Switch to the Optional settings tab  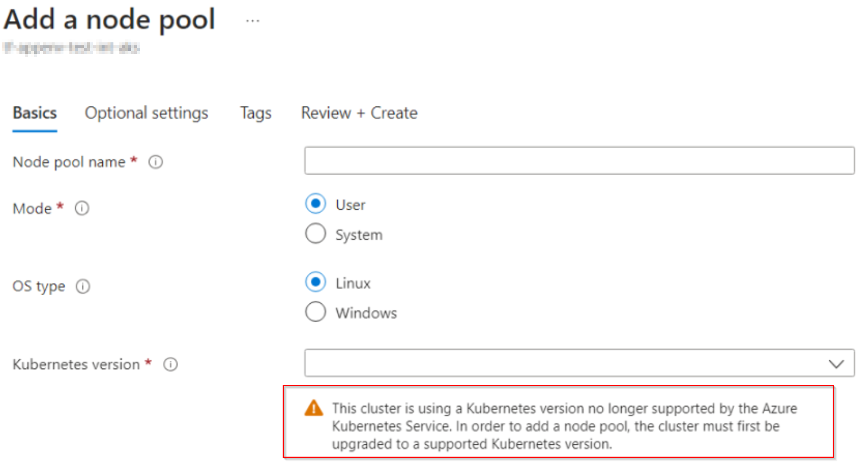[146, 113]
